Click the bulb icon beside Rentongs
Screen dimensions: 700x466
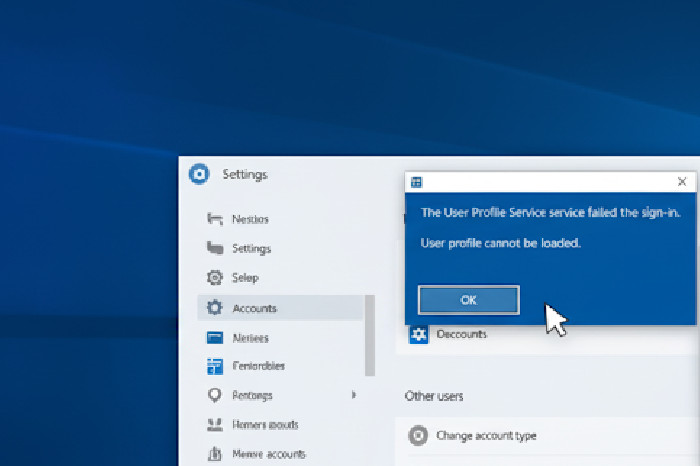click(x=215, y=395)
